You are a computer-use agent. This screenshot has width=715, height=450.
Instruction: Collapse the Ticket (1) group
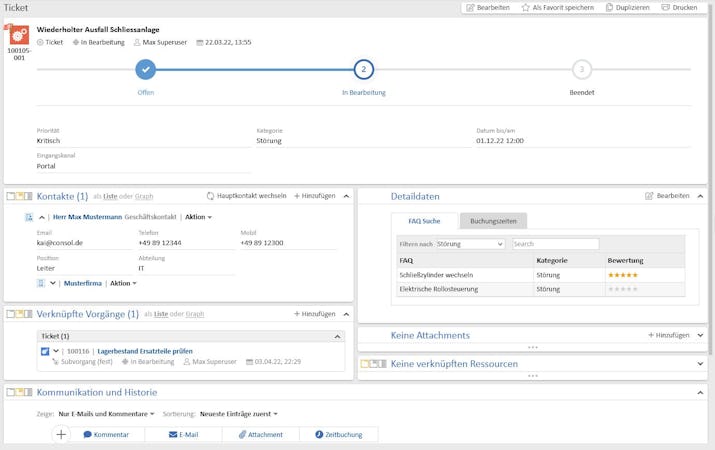coord(337,336)
